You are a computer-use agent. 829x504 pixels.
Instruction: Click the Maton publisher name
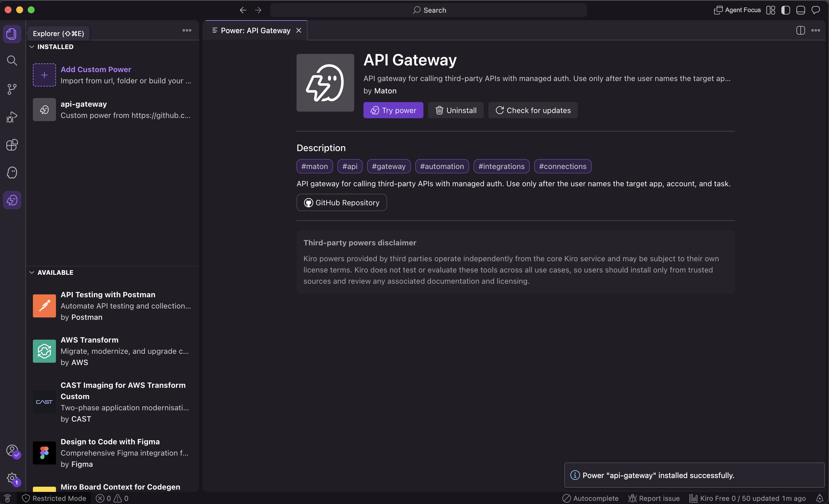[x=385, y=91]
